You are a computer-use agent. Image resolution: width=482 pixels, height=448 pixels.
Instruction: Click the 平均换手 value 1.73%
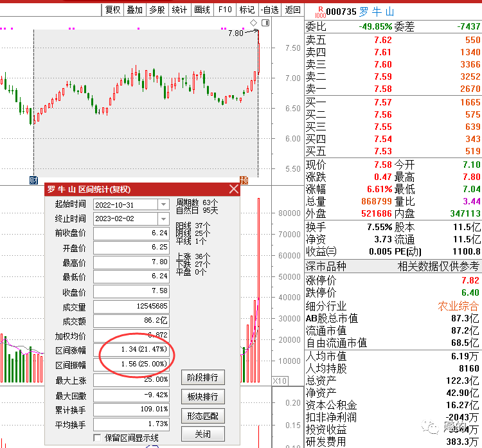pos(158,424)
